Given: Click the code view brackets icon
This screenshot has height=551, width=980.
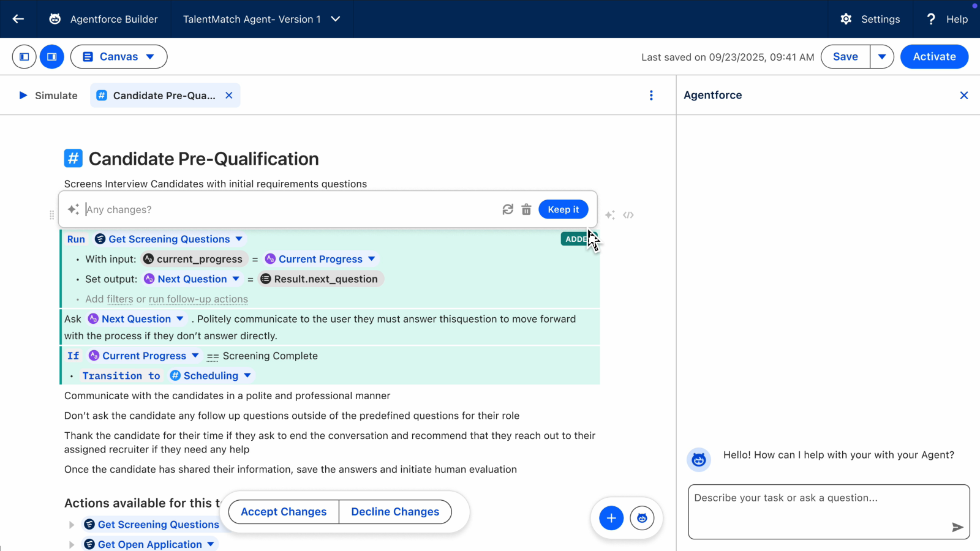Looking at the screenshot, I should point(628,215).
